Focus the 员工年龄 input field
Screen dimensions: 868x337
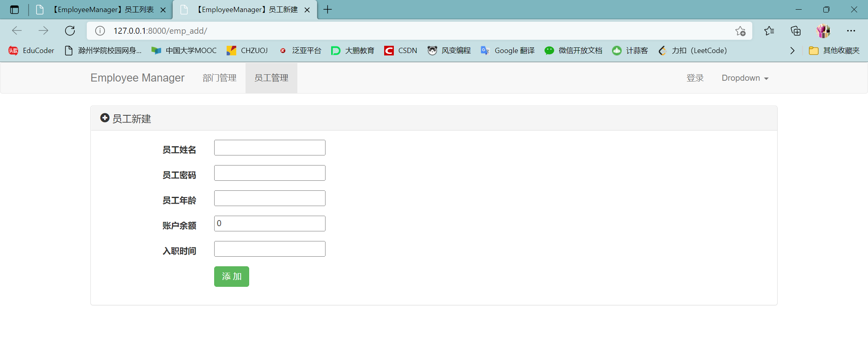[270, 198]
